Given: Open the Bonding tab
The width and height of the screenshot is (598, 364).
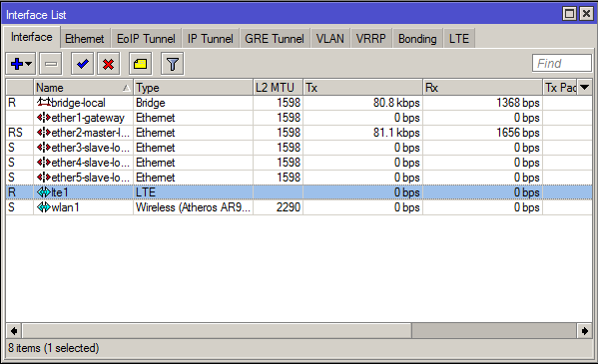Looking at the screenshot, I should [417, 39].
